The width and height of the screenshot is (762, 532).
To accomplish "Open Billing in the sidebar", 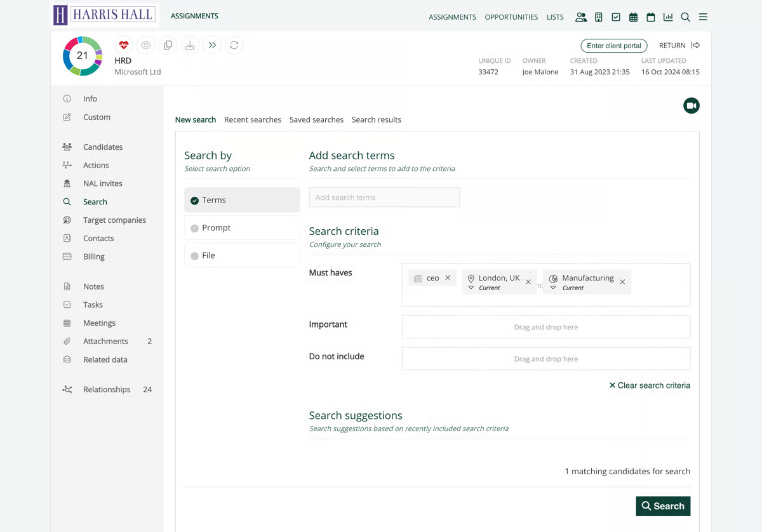I will point(93,257).
